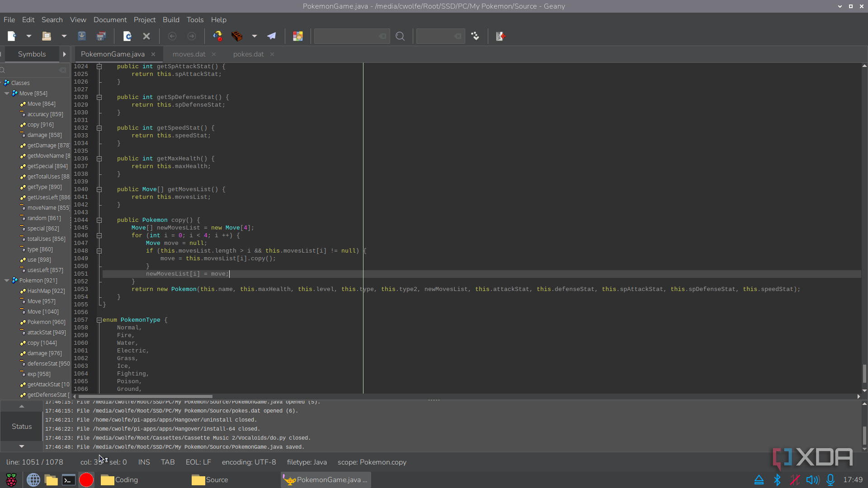Click the message tabs up arrow
The height and width of the screenshot is (488, 868).
tap(21, 407)
